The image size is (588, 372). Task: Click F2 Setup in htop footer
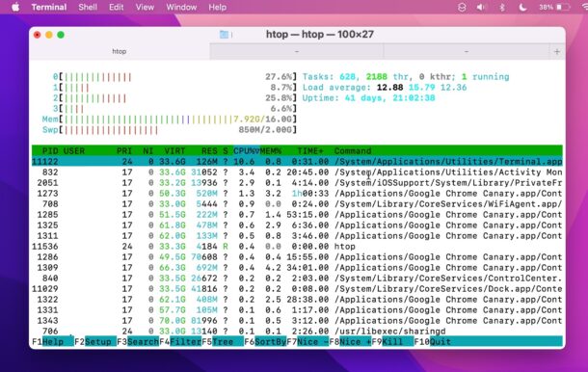click(95, 341)
